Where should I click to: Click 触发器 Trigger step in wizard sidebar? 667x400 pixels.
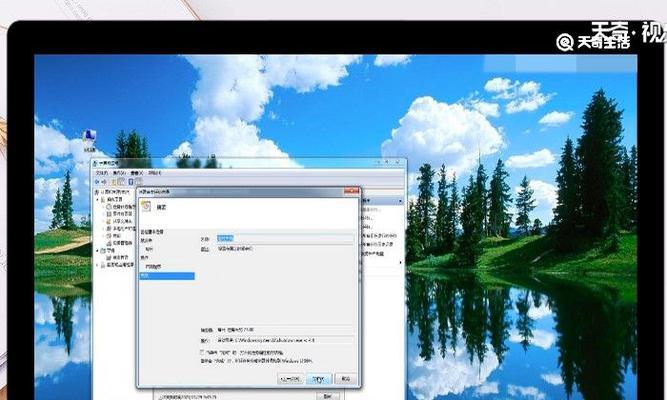[146, 240]
